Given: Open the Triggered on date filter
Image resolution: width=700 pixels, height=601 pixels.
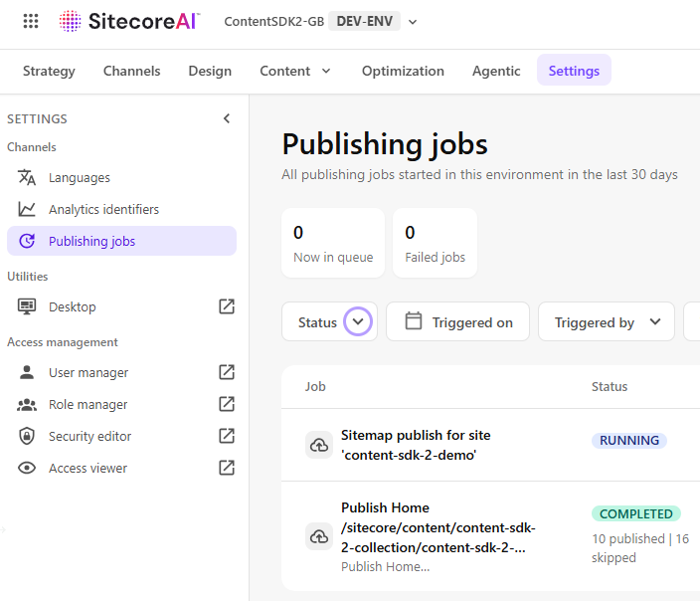Looking at the screenshot, I should point(457,321).
